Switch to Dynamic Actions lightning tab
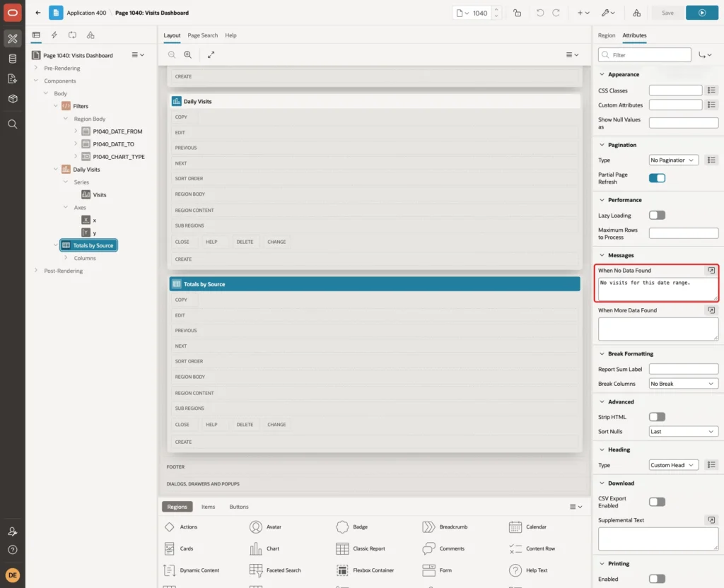The width and height of the screenshot is (724, 588). tap(54, 35)
